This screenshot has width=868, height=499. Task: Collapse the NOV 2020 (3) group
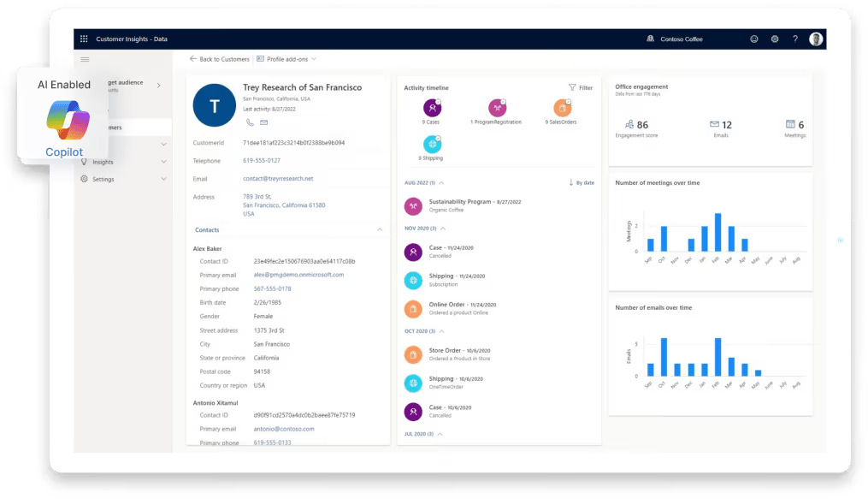click(x=443, y=229)
